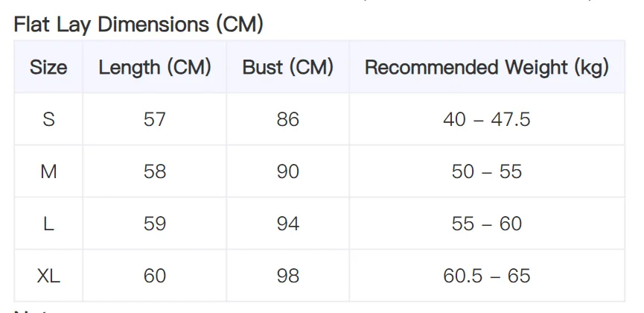Click the S size cell

point(48,119)
